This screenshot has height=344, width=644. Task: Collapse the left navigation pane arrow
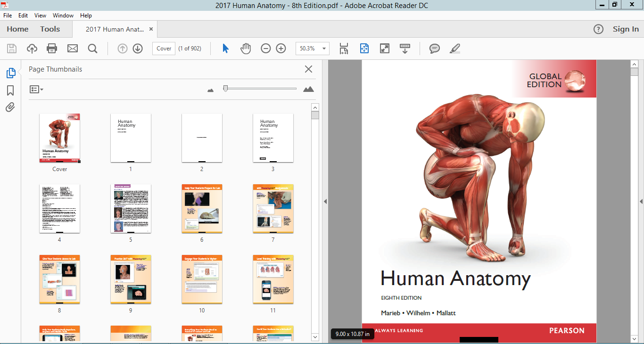[x=325, y=202]
